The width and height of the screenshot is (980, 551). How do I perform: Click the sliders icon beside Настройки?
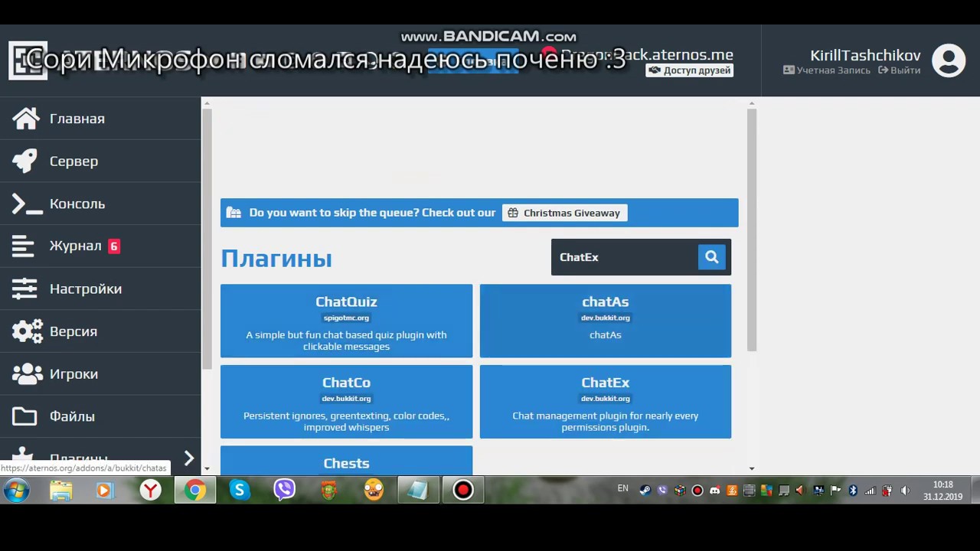[24, 289]
